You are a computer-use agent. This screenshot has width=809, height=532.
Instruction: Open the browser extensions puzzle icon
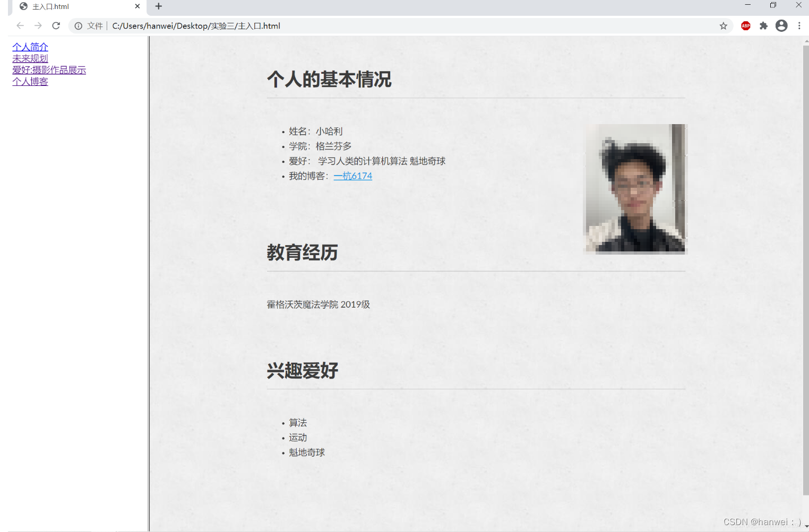click(763, 25)
